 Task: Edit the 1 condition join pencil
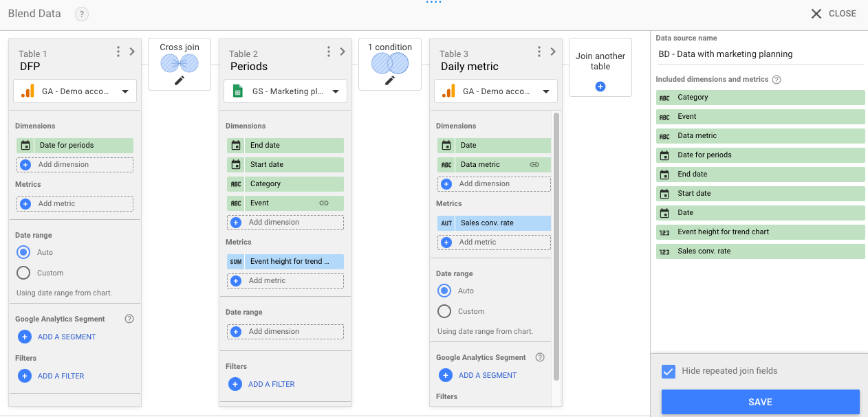click(390, 80)
